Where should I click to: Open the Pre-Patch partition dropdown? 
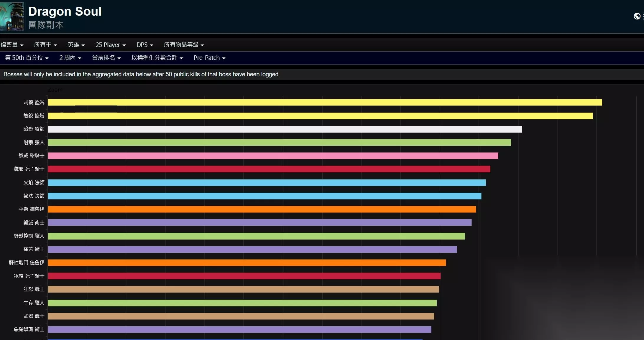click(209, 58)
